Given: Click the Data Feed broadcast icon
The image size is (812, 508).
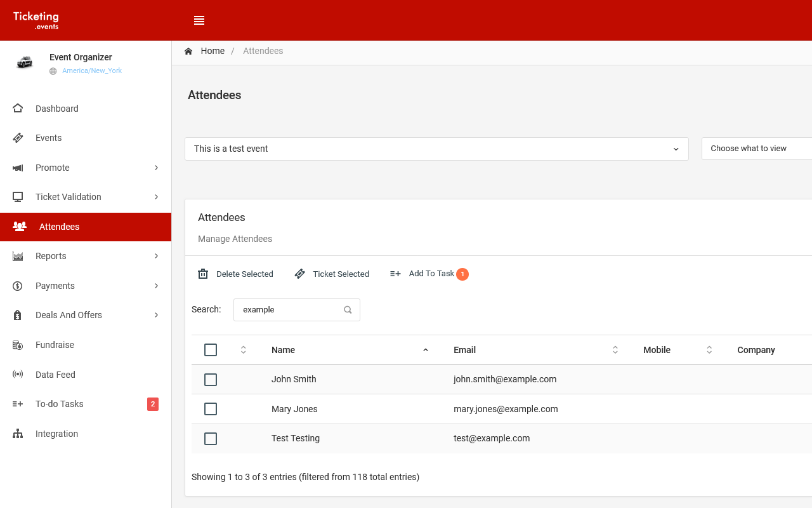Looking at the screenshot, I should [18, 375].
